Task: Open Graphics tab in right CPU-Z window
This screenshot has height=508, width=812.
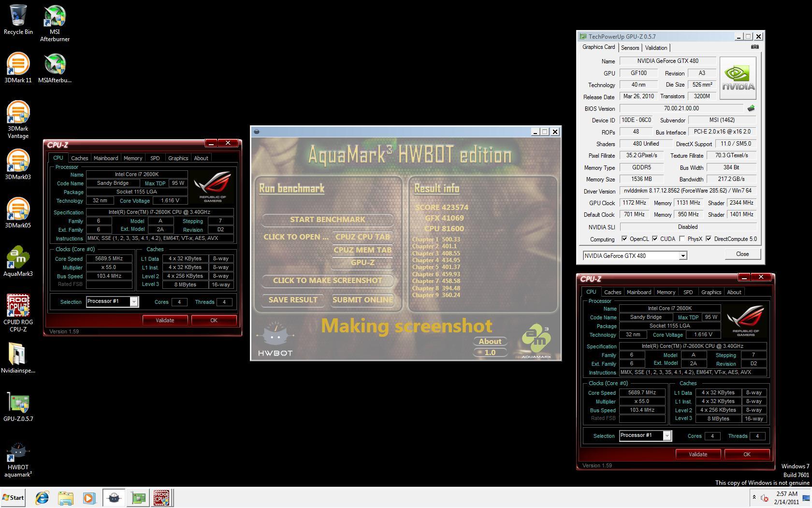Action: coord(711,292)
